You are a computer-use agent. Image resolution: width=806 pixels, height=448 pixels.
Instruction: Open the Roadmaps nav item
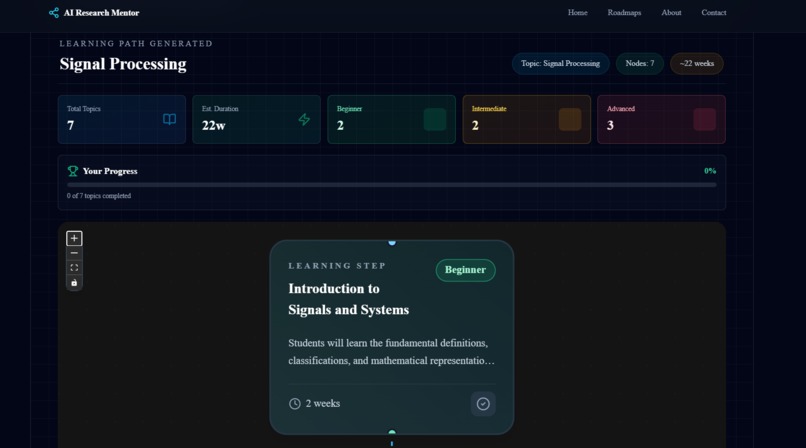[x=624, y=12]
